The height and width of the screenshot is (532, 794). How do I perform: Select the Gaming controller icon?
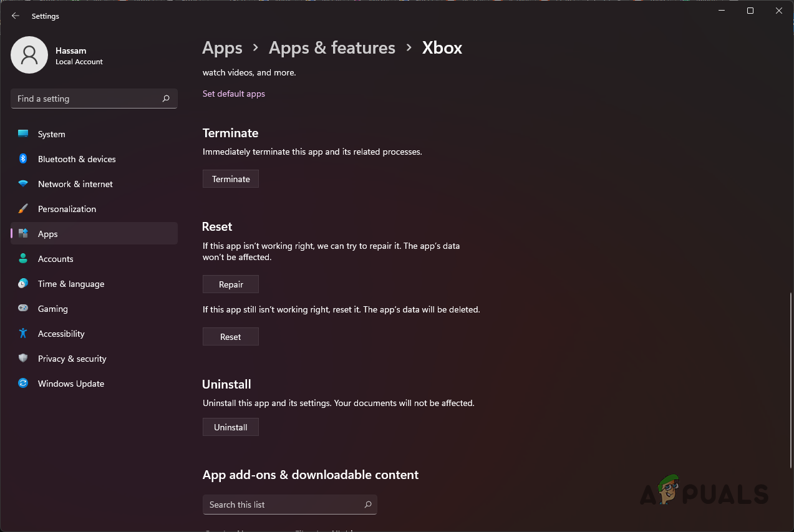pyautogui.click(x=23, y=309)
